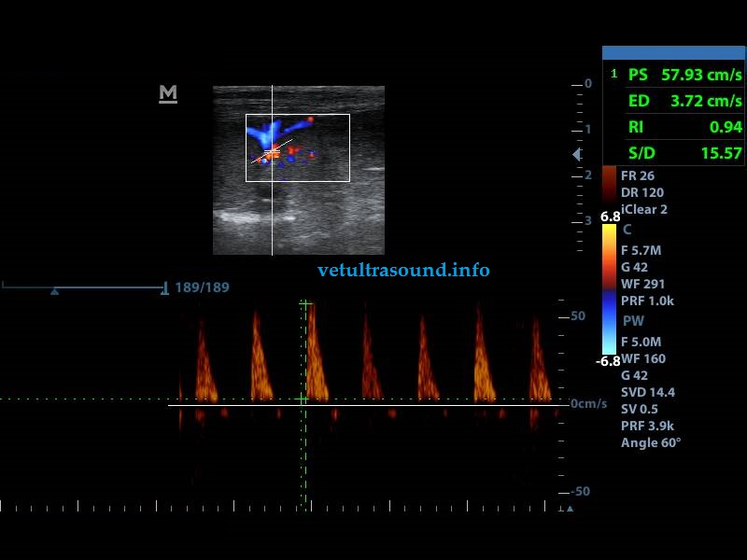Click the iClear 2 parameter label
The image size is (747, 560).
tap(644, 209)
